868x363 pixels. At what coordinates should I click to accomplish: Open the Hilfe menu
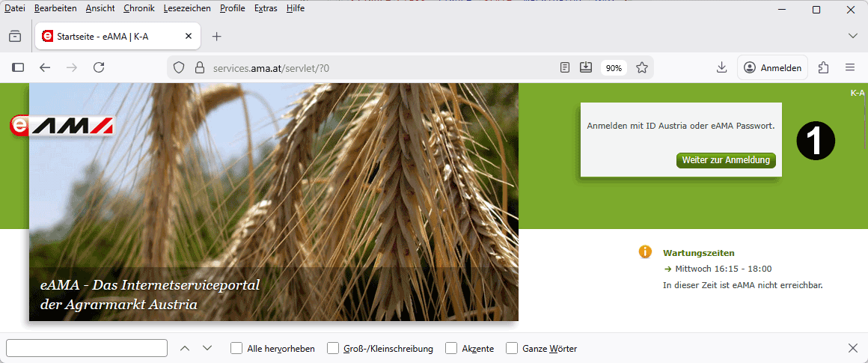(296, 8)
